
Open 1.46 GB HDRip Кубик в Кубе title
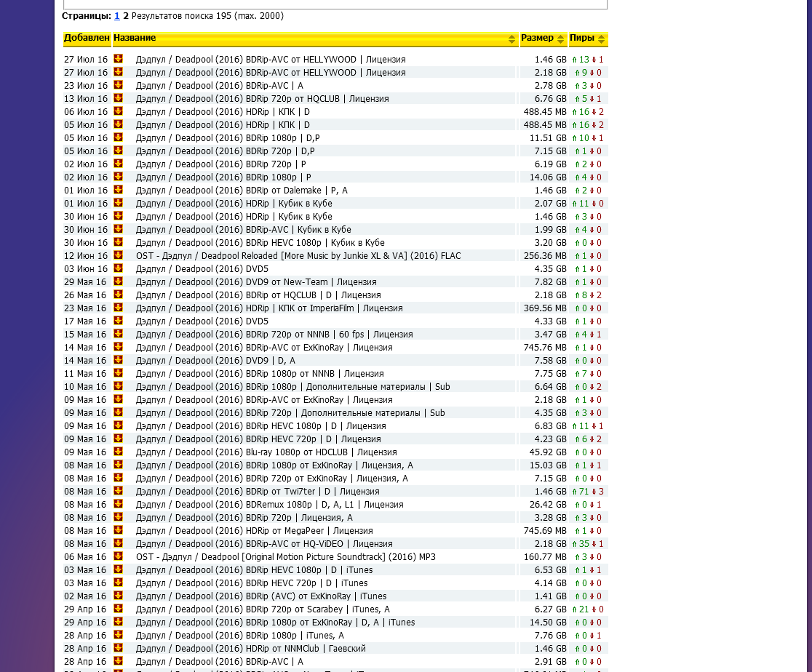point(234,217)
